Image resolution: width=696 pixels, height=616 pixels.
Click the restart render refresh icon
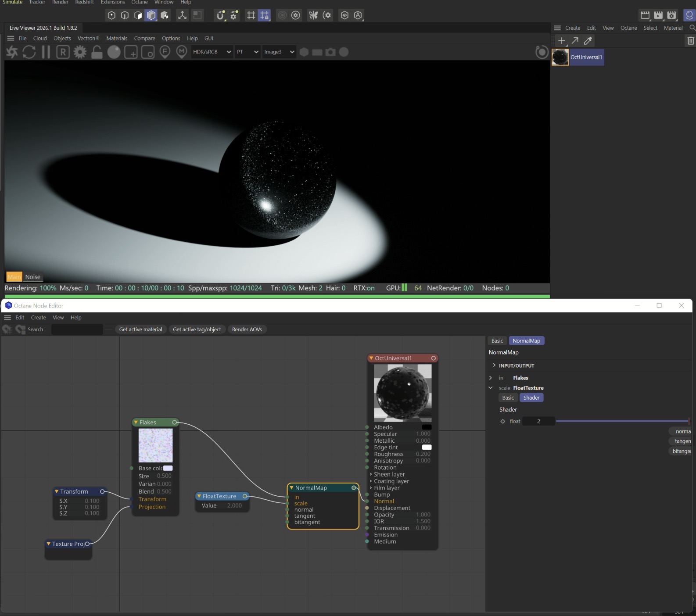[29, 52]
